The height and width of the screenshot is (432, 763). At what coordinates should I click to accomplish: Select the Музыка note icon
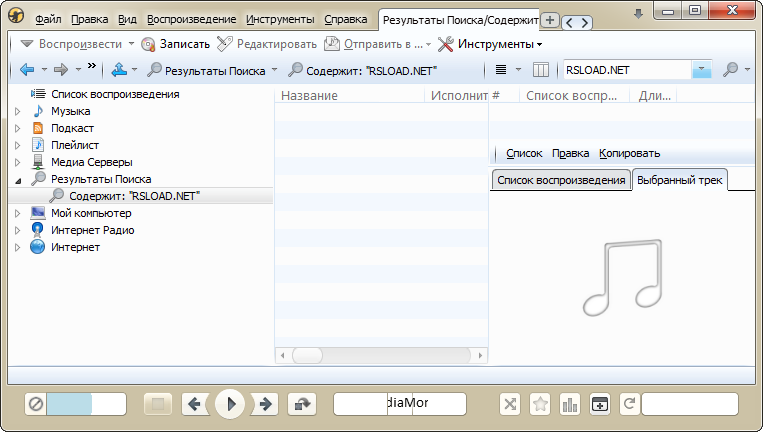pyautogui.click(x=38, y=111)
